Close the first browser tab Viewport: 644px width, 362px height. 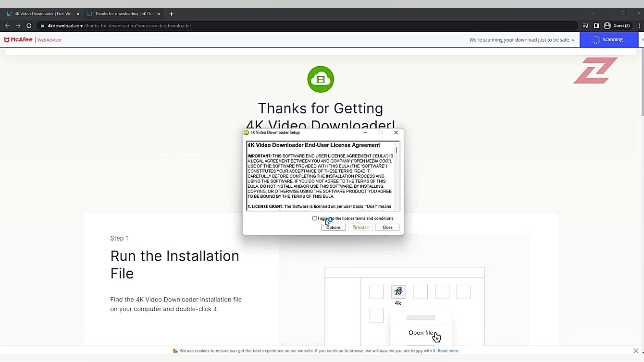coord(78,14)
